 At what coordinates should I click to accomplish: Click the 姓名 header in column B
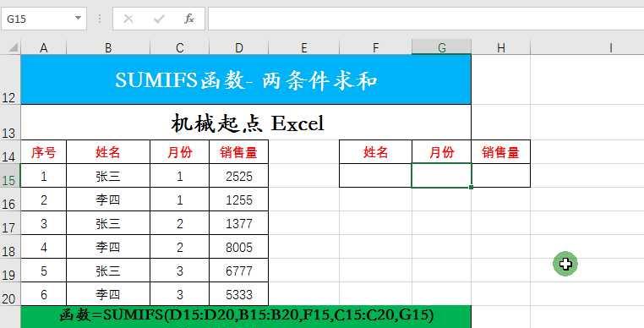tap(108, 151)
